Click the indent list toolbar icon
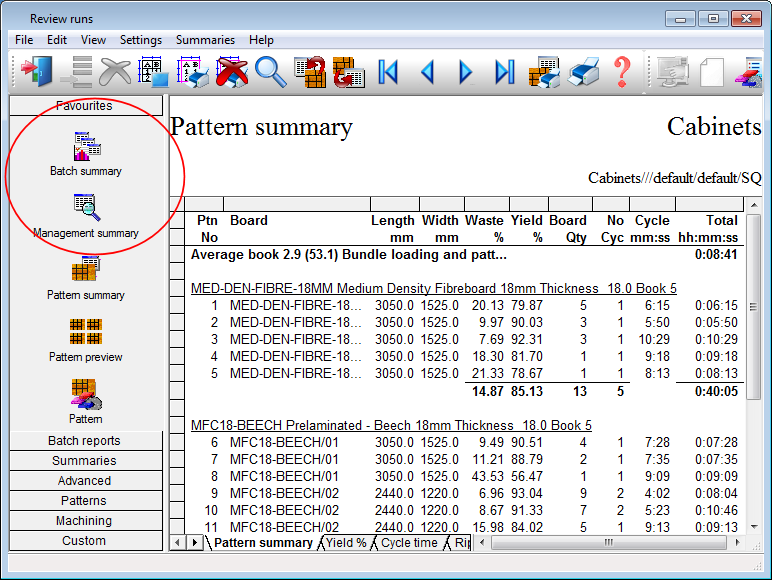Image resolution: width=772 pixels, height=580 pixels. [76, 72]
